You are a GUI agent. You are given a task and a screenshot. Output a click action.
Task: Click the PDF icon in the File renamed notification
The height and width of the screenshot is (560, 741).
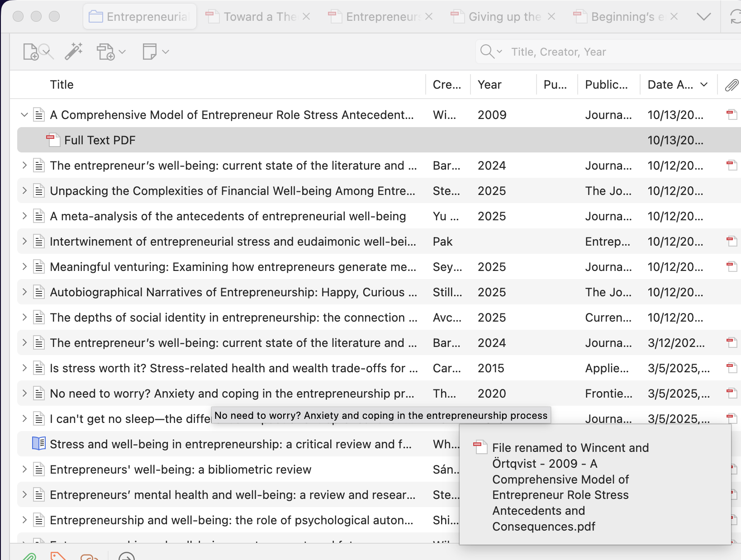pyautogui.click(x=480, y=447)
